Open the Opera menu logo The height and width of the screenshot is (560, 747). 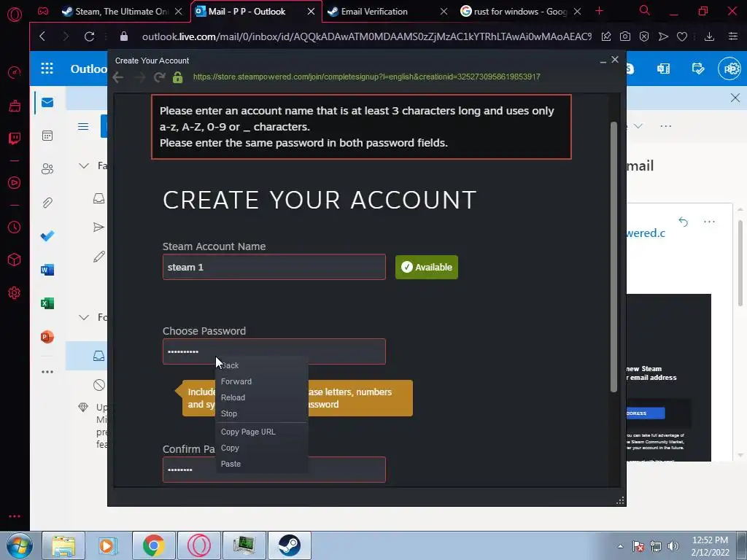click(15, 15)
